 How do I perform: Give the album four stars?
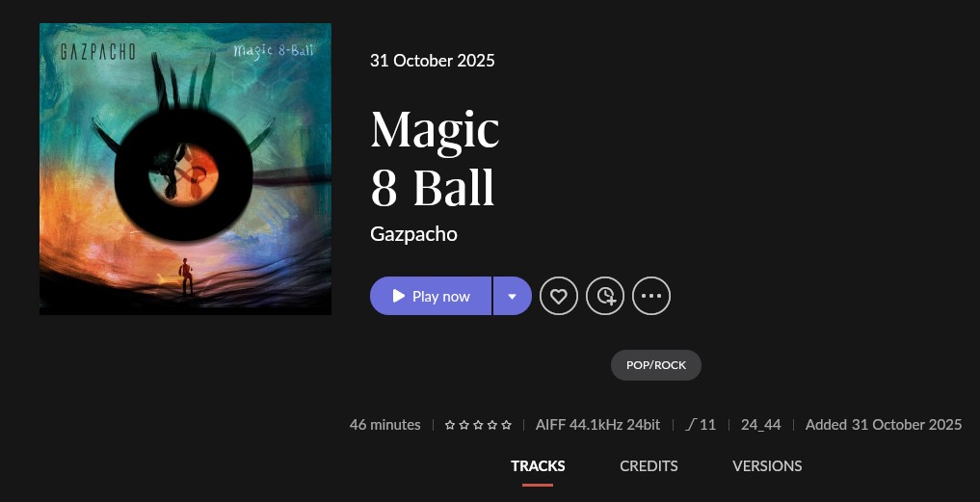click(492, 425)
